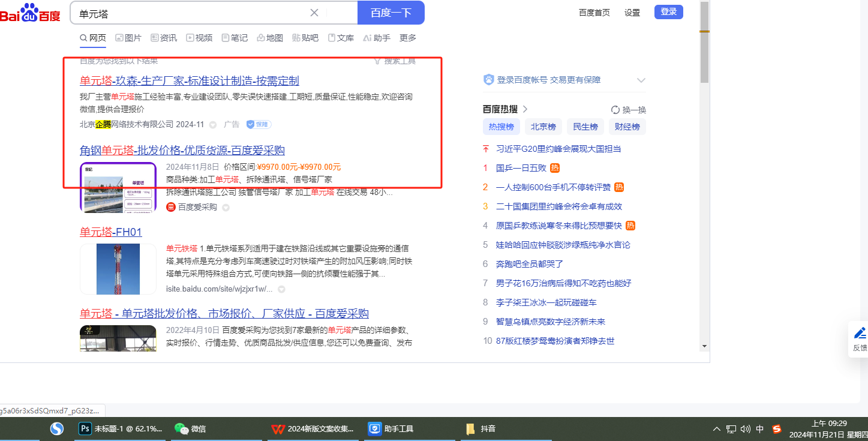This screenshot has height=441, width=868.
Task: Switch to the 视频 tab
Action: click(199, 38)
